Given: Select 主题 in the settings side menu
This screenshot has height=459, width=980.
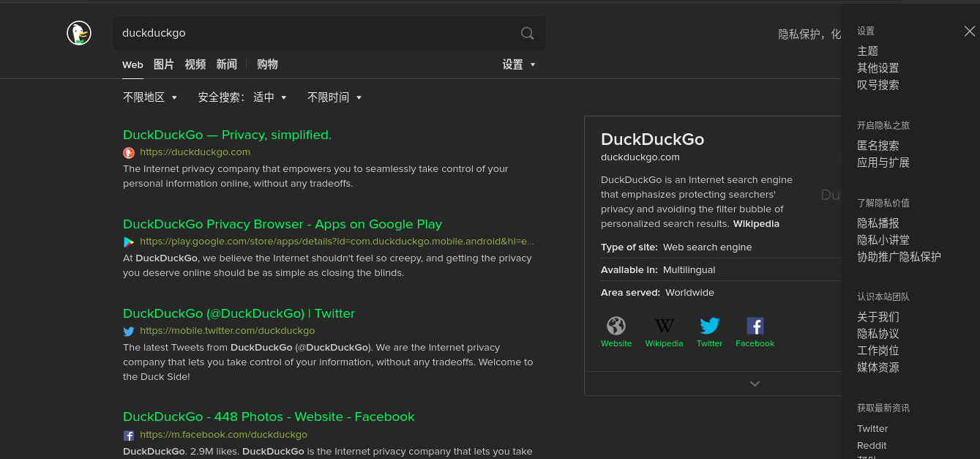Looking at the screenshot, I should coord(867,51).
